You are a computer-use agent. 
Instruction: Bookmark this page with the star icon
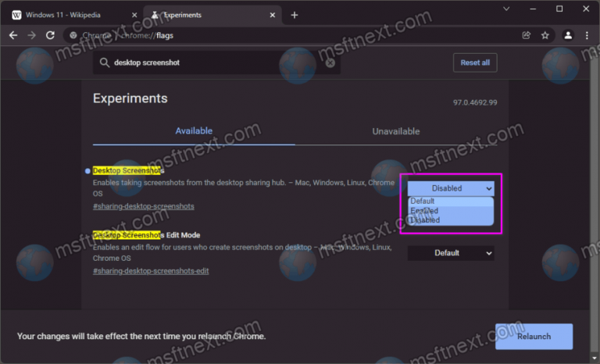pos(545,35)
